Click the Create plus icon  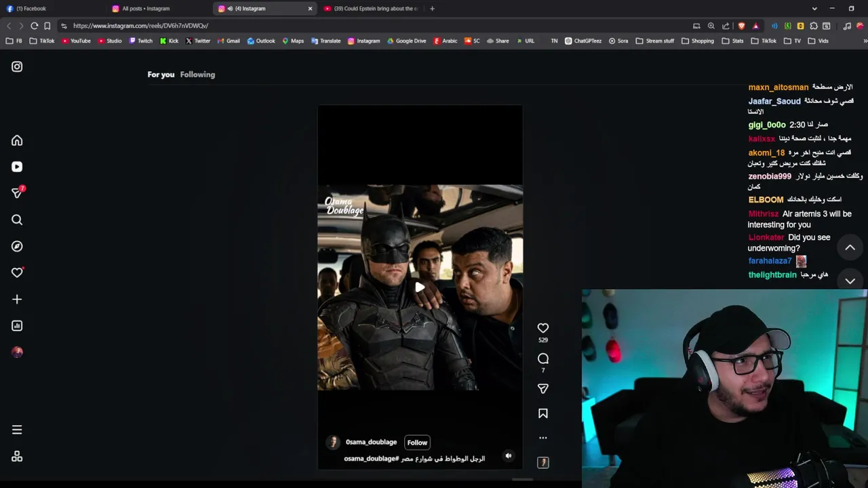coord(17,299)
